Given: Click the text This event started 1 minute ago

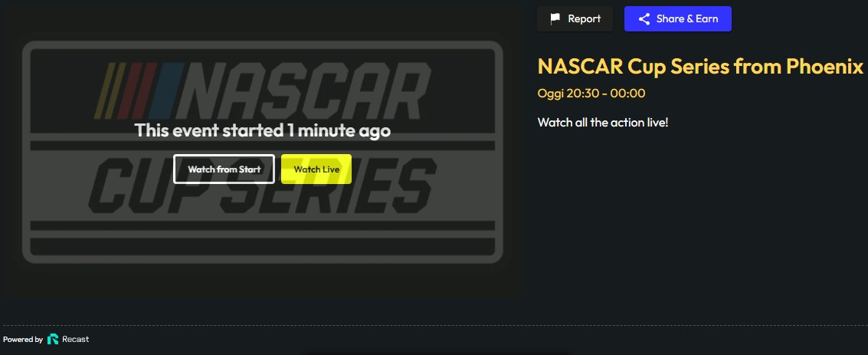Looking at the screenshot, I should (263, 130).
